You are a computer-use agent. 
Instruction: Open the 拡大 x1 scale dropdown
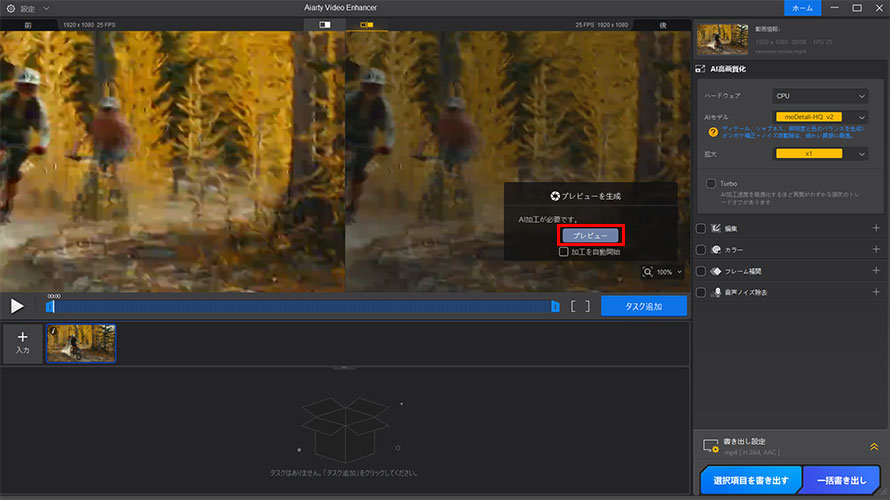[820, 153]
